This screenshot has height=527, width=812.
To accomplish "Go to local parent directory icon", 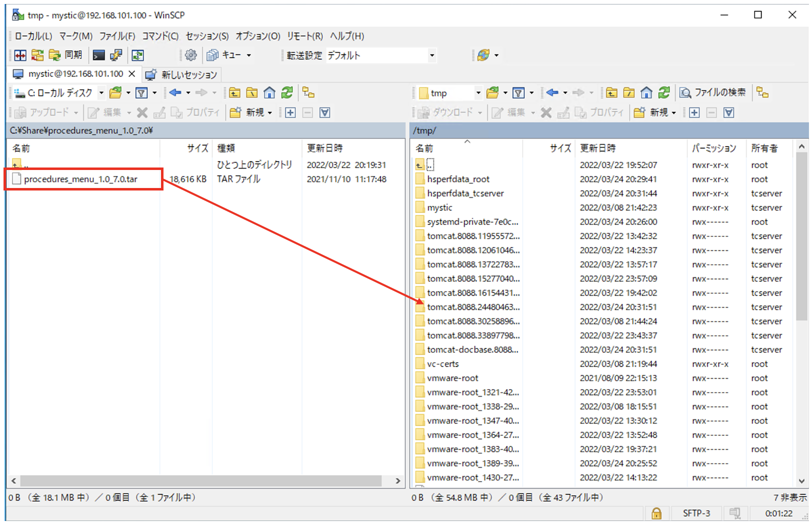I will pyautogui.click(x=234, y=92).
